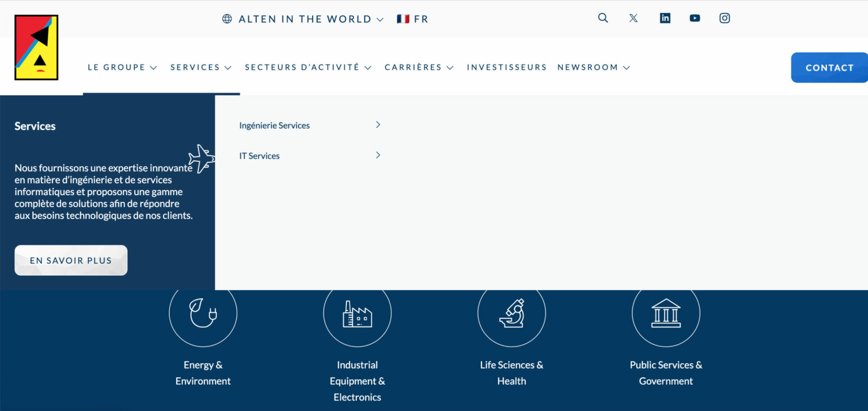Open the YouTube channel icon
The height and width of the screenshot is (411, 868).
tap(695, 18)
